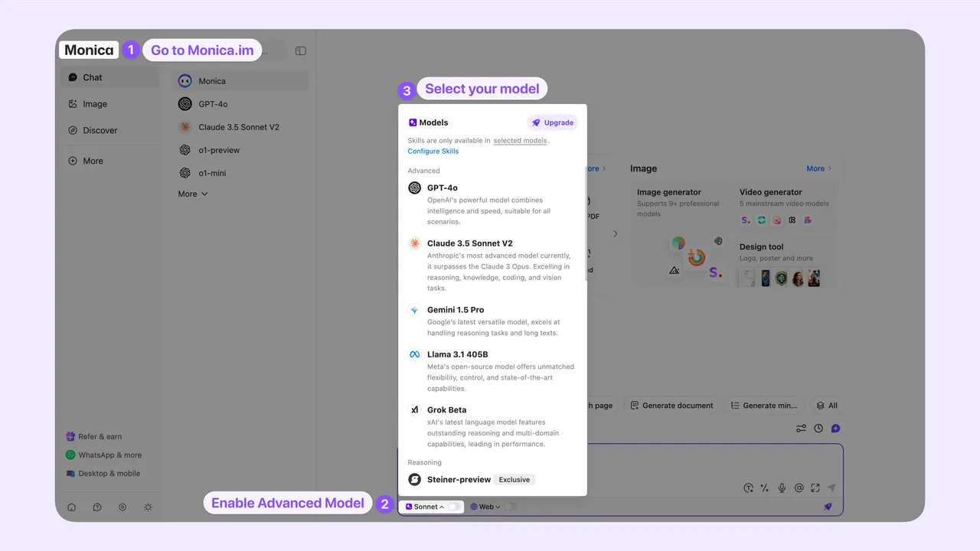Image resolution: width=980 pixels, height=551 pixels.
Task: Open chat history clock icon
Action: 818,429
